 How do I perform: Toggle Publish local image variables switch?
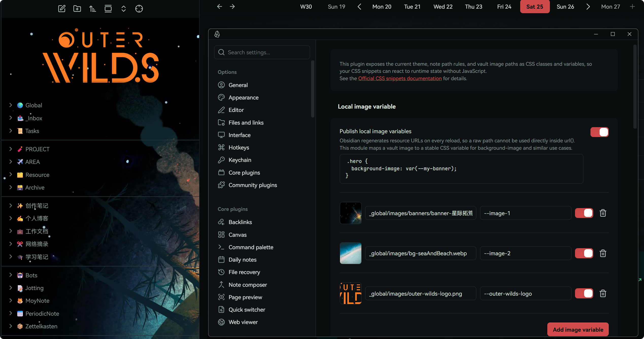pos(599,132)
